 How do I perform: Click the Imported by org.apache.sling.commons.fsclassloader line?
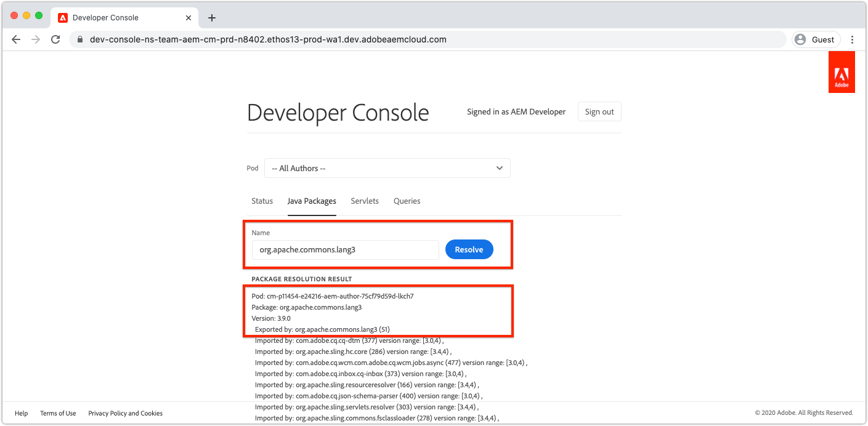377,418
